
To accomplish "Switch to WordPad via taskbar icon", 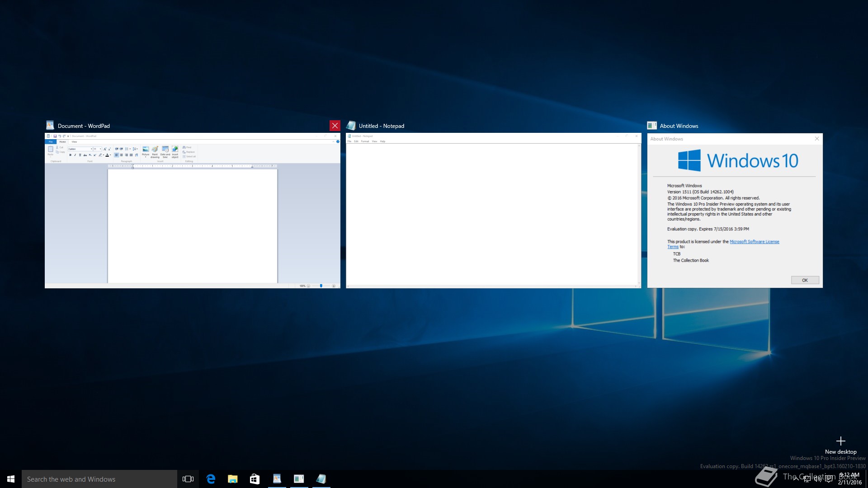I will click(277, 479).
